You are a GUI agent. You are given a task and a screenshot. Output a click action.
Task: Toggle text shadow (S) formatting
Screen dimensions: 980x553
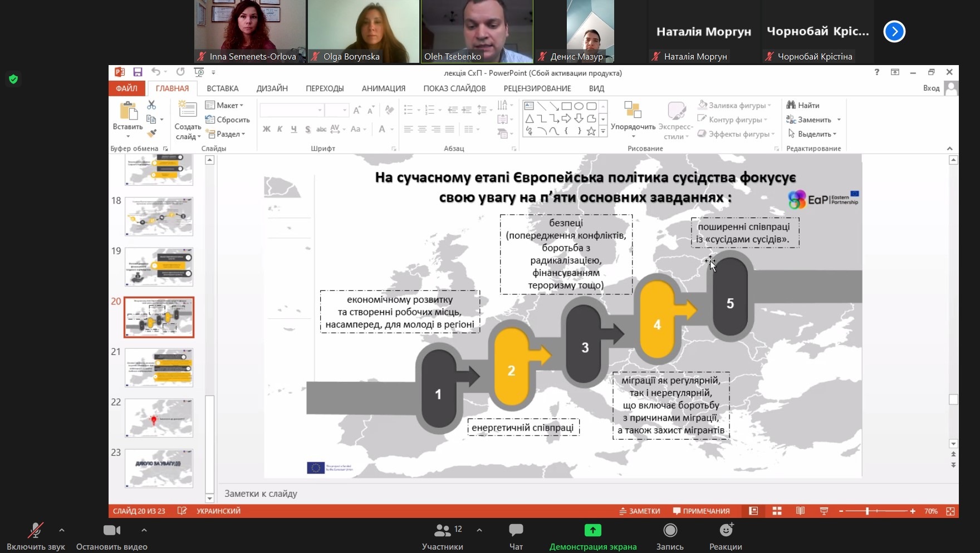(x=307, y=129)
